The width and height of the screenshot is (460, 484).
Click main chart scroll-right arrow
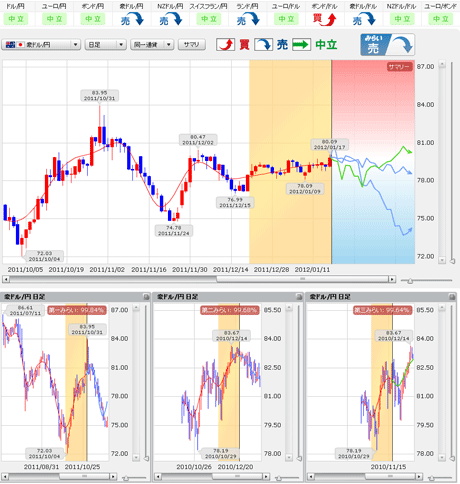click(x=392, y=279)
